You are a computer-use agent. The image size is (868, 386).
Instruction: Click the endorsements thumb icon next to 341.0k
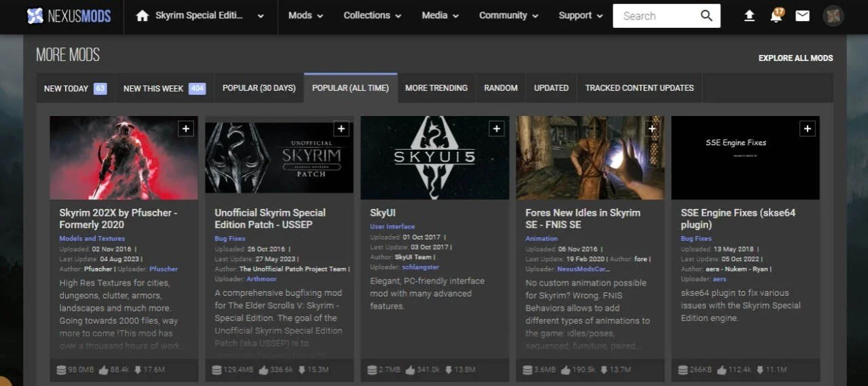click(x=410, y=370)
